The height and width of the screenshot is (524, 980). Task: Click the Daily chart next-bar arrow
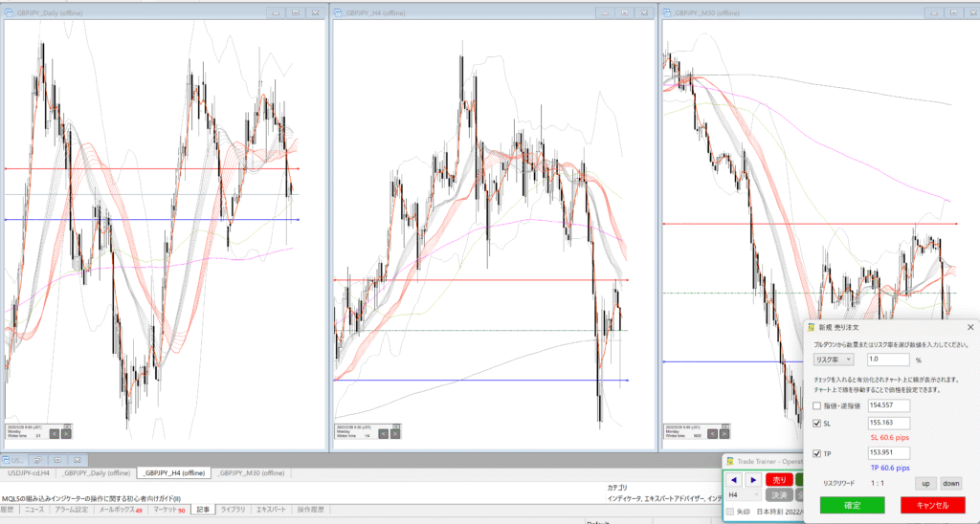[66, 433]
